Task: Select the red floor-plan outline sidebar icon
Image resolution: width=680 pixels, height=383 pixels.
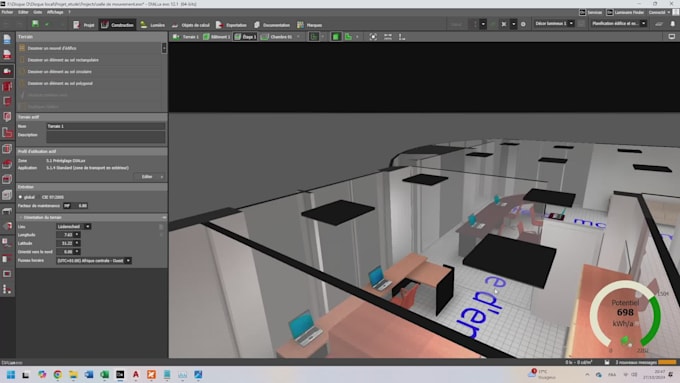Action: pos(7,132)
